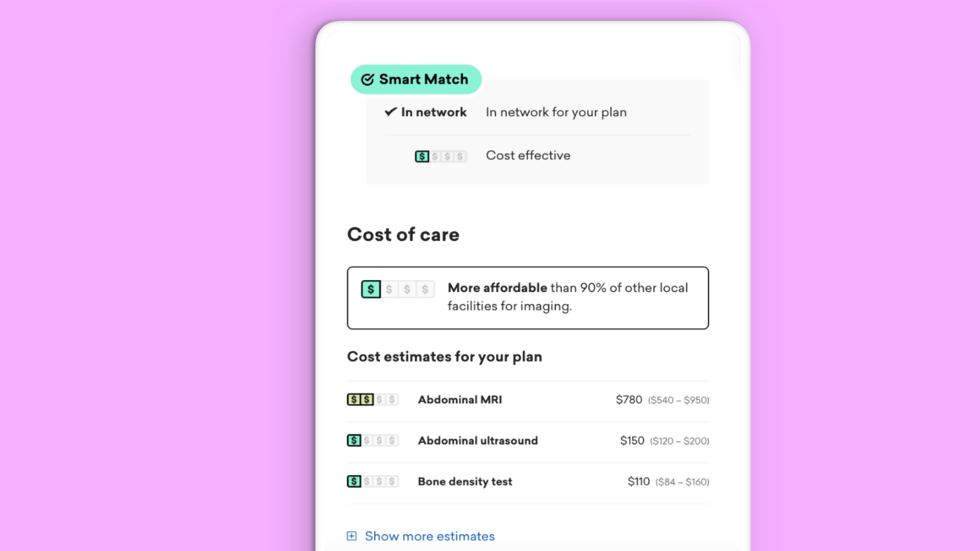The height and width of the screenshot is (551, 980).
Task: Click the In network for your plan text
Action: [x=556, y=112]
